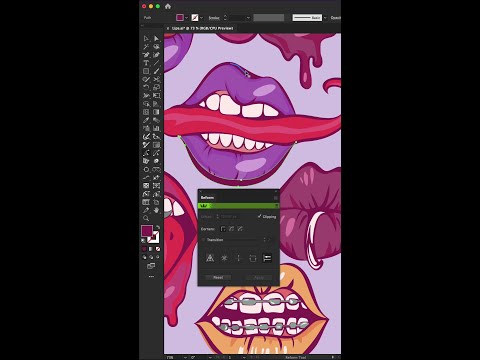Click the Apply button in Reform panel
Screen dimensions: 480x360
[259, 277]
